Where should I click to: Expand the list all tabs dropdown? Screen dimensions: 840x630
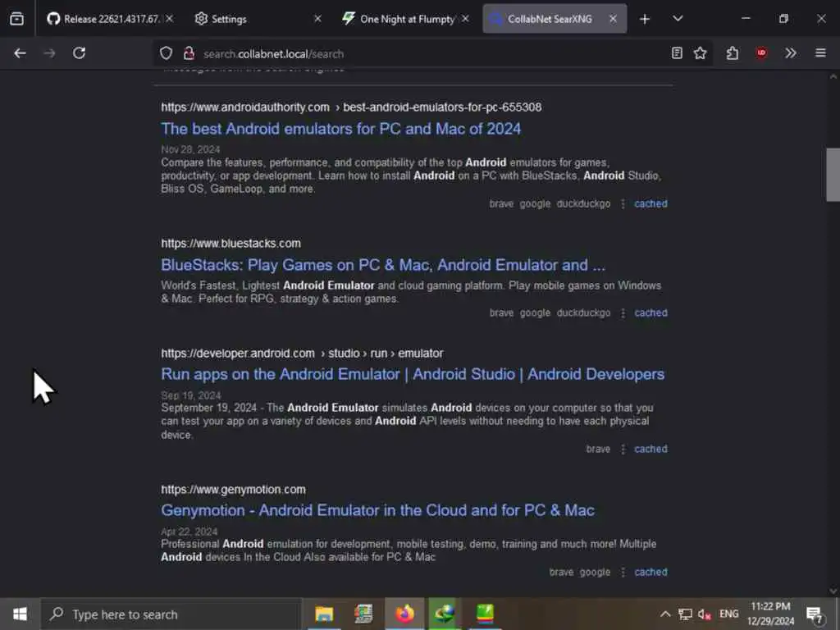tap(678, 19)
